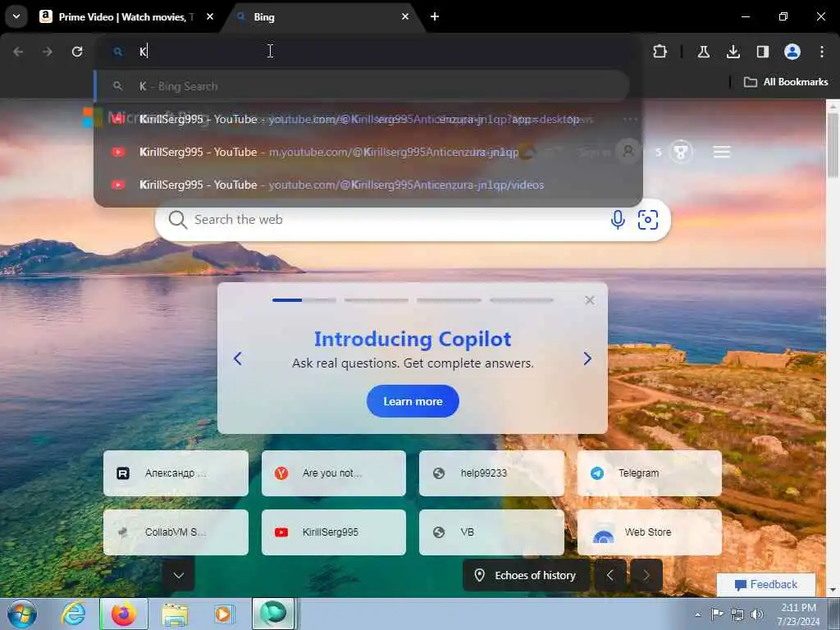The width and height of the screenshot is (840, 630).
Task: Start voice search with microphone icon
Action: (617, 220)
